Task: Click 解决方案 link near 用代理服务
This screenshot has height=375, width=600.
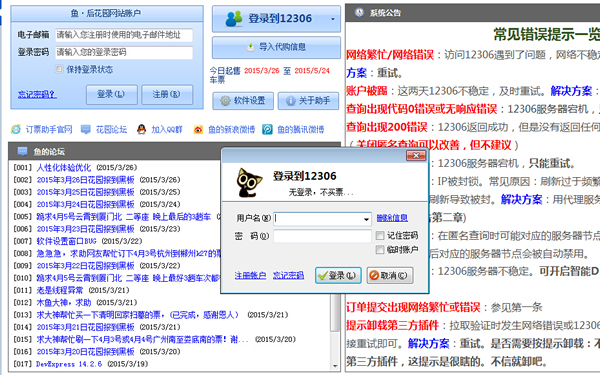Action: pos(522,199)
